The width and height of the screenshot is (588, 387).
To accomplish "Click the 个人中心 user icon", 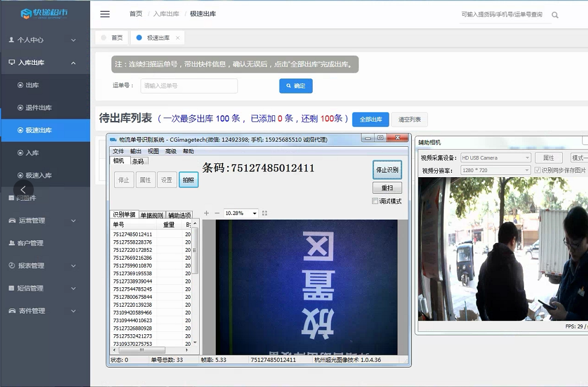I will tap(11, 40).
